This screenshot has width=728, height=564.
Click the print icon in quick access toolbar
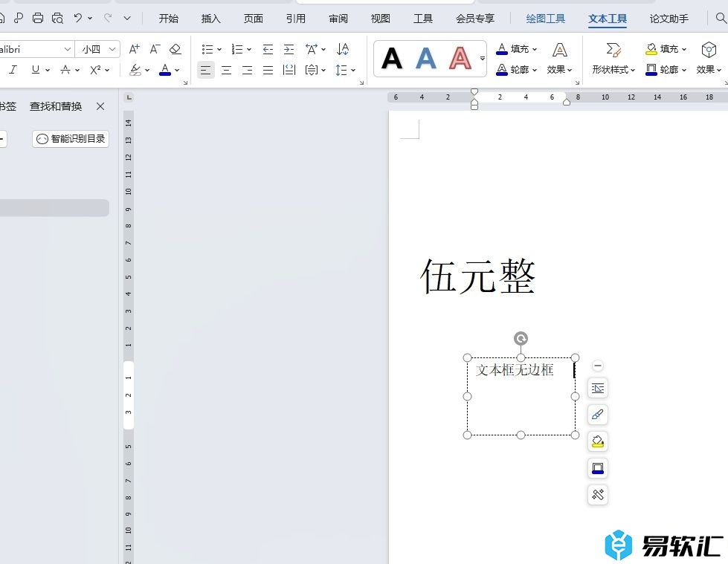[38, 18]
